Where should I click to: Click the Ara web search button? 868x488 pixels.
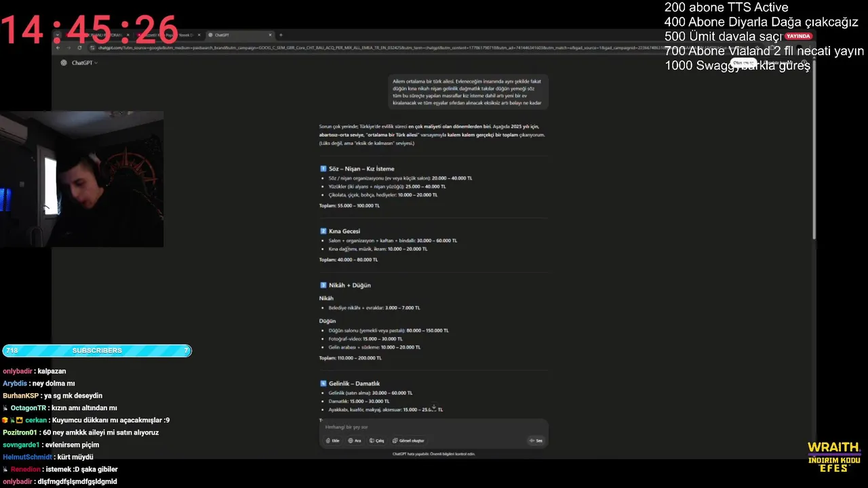[x=355, y=441]
